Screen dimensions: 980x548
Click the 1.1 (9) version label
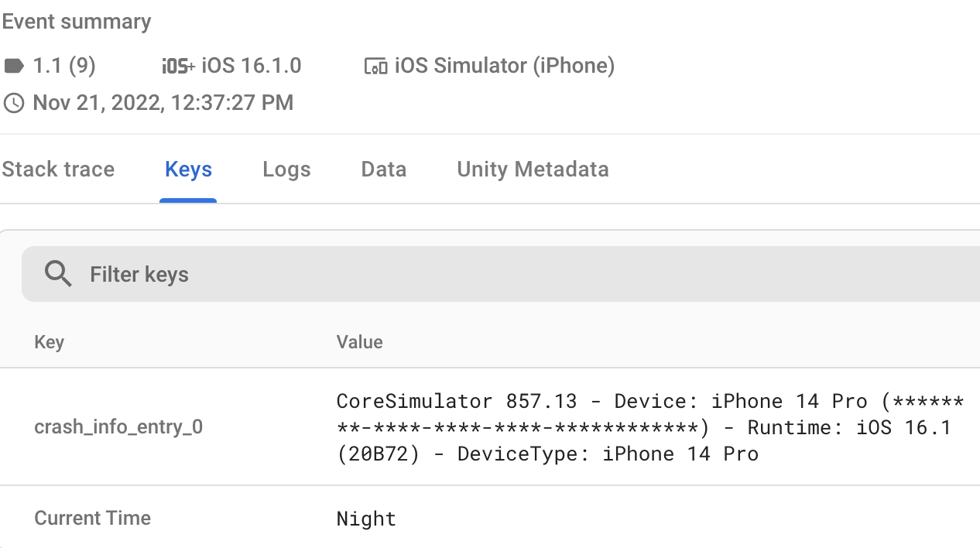tap(64, 66)
